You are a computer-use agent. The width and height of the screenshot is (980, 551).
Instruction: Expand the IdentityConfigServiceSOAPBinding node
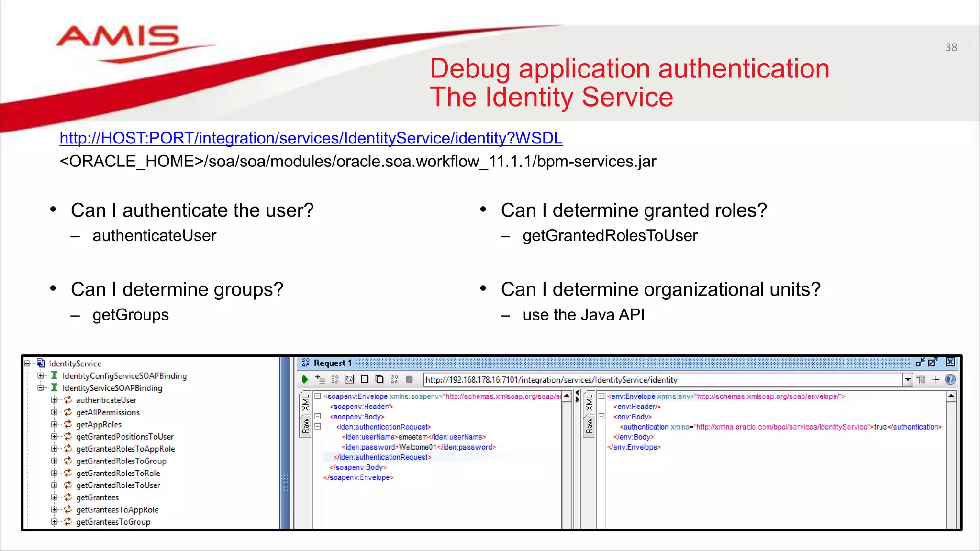pos(41,376)
